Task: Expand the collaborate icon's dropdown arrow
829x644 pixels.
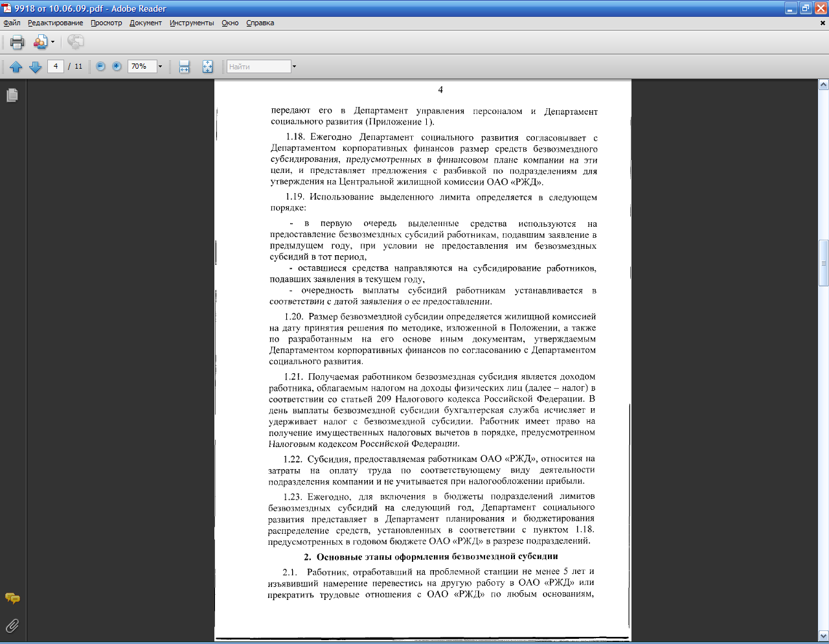Action: pyautogui.click(x=53, y=43)
